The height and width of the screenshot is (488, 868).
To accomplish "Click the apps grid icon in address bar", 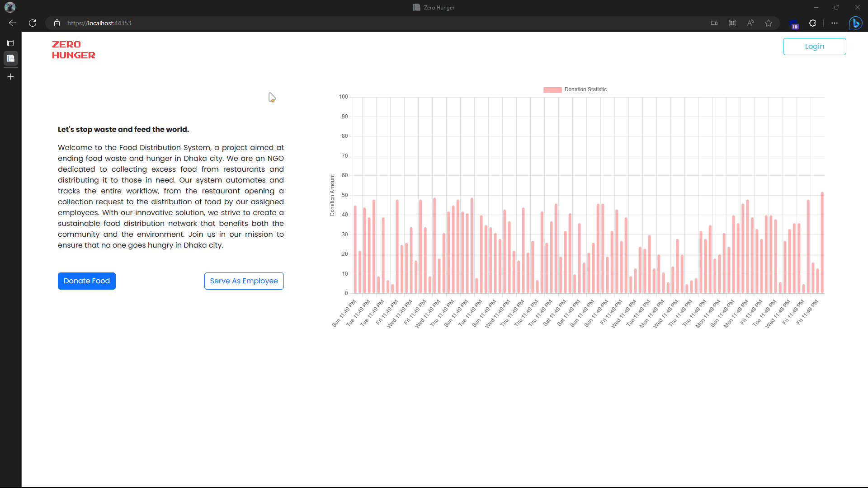I will coord(732,23).
